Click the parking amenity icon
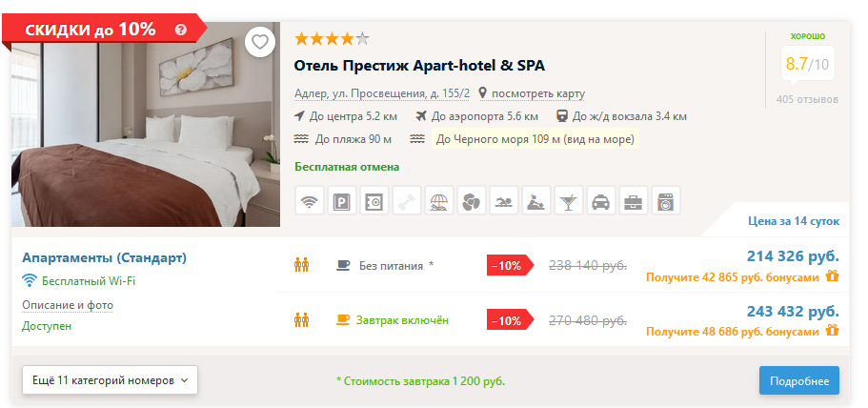 (x=341, y=200)
